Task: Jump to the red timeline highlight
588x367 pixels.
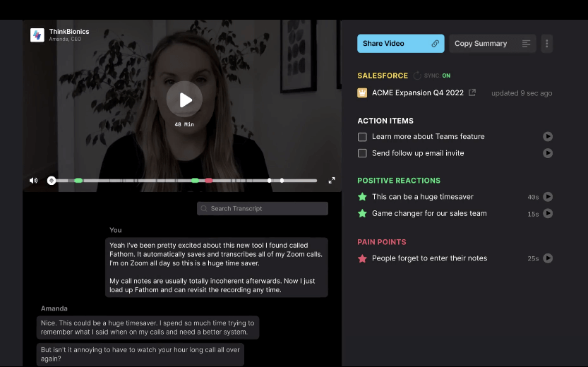Action: point(209,181)
